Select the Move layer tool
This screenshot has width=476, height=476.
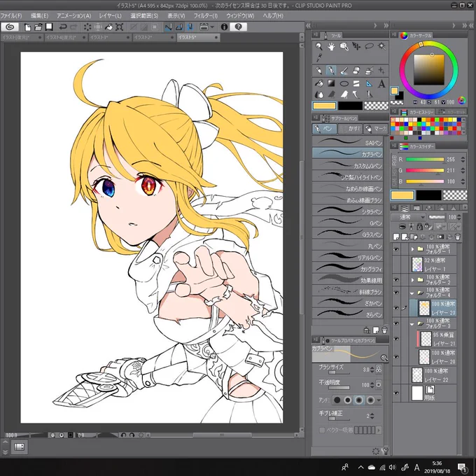point(356,46)
